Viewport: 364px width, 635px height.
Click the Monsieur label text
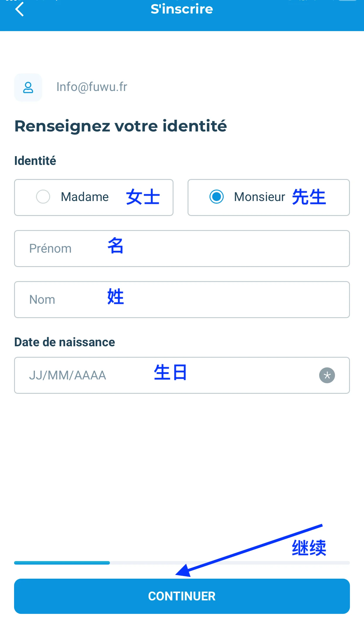(x=259, y=197)
